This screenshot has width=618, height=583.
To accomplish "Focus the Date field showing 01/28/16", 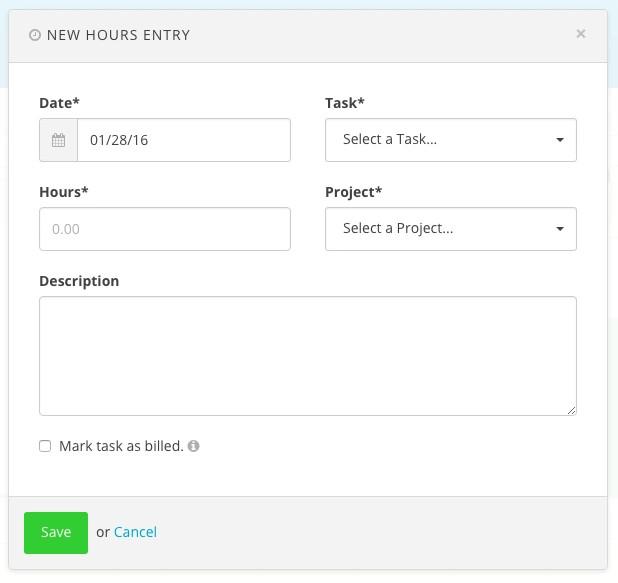I will click(x=183, y=140).
